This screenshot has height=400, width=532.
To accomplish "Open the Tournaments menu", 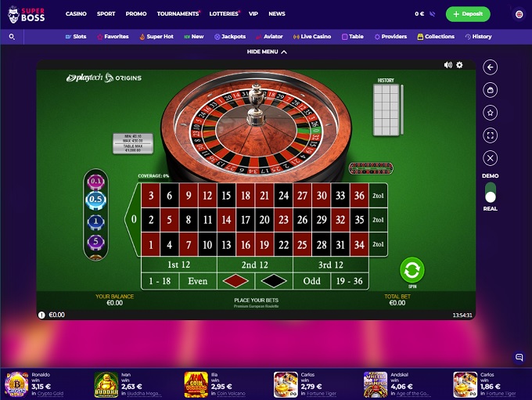I will (178, 14).
